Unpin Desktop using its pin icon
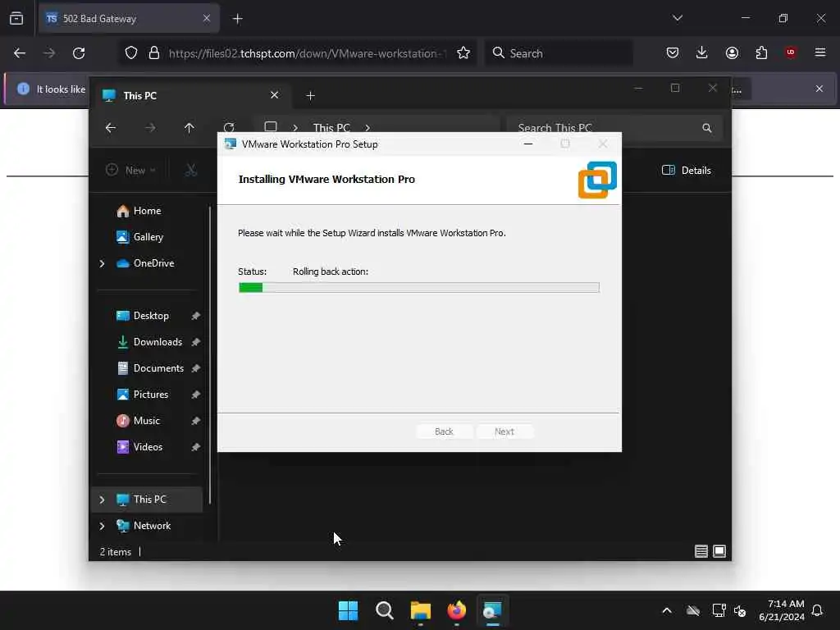This screenshot has width=840, height=630. (x=195, y=316)
